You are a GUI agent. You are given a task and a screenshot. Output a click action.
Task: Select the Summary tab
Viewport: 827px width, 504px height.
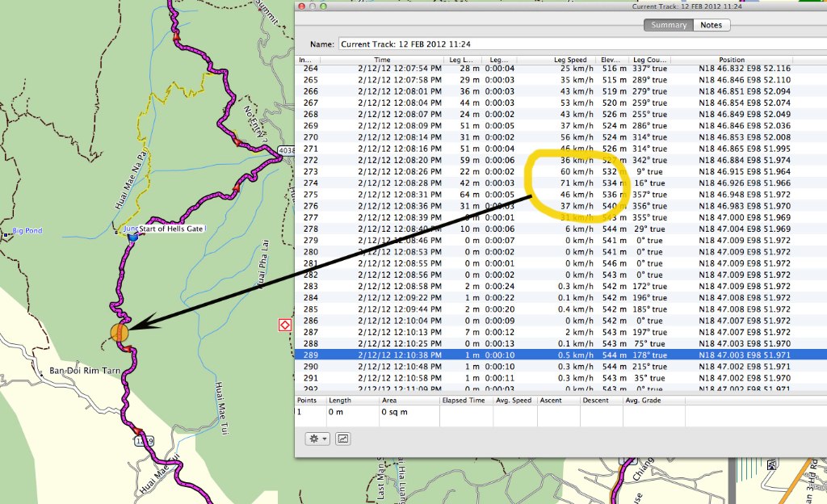(x=669, y=25)
